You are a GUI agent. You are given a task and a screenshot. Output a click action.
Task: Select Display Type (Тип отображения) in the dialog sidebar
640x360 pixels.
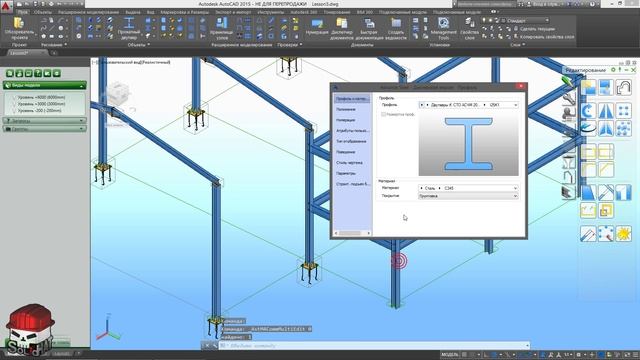pyautogui.click(x=352, y=141)
